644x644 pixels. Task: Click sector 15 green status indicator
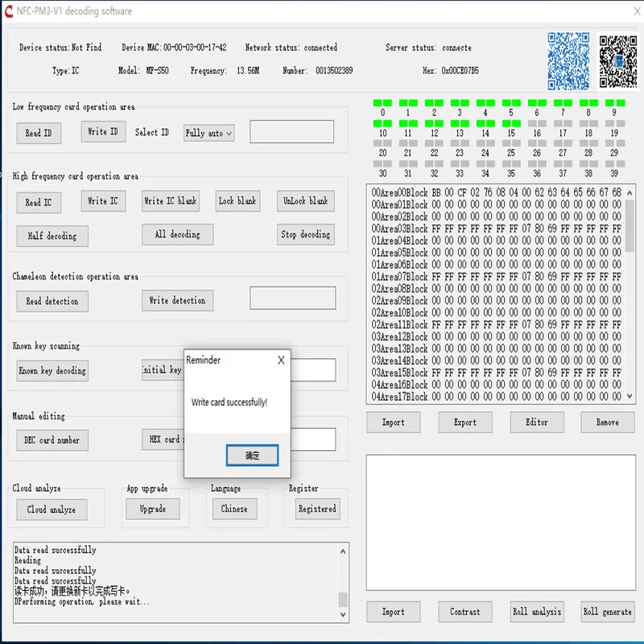511,123
